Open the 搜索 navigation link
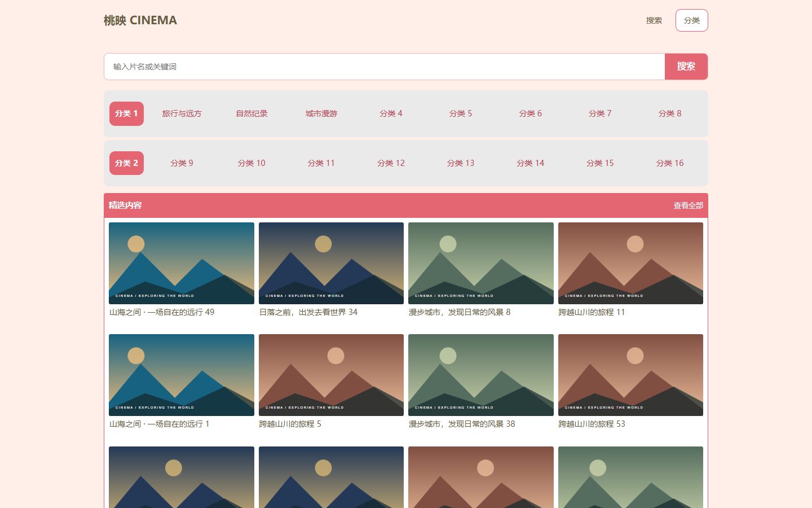 (654, 20)
